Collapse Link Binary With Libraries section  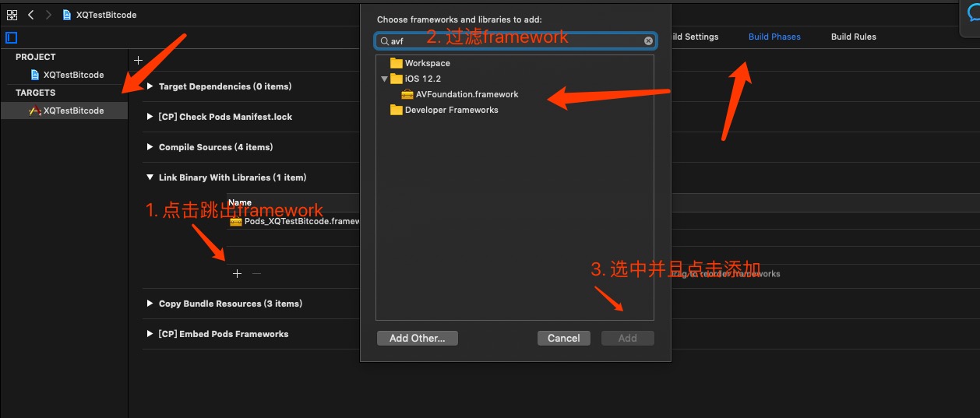[x=150, y=177]
